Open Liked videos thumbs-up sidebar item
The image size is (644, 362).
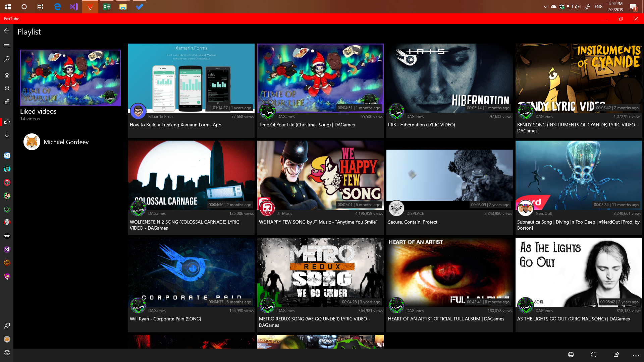[x=7, y=122]
